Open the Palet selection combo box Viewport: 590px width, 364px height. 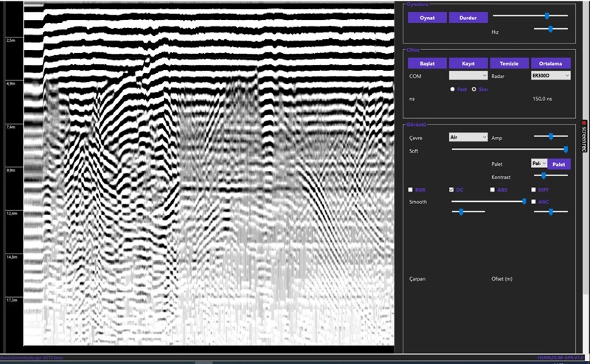pyautogui.click(x=538, y=164)
